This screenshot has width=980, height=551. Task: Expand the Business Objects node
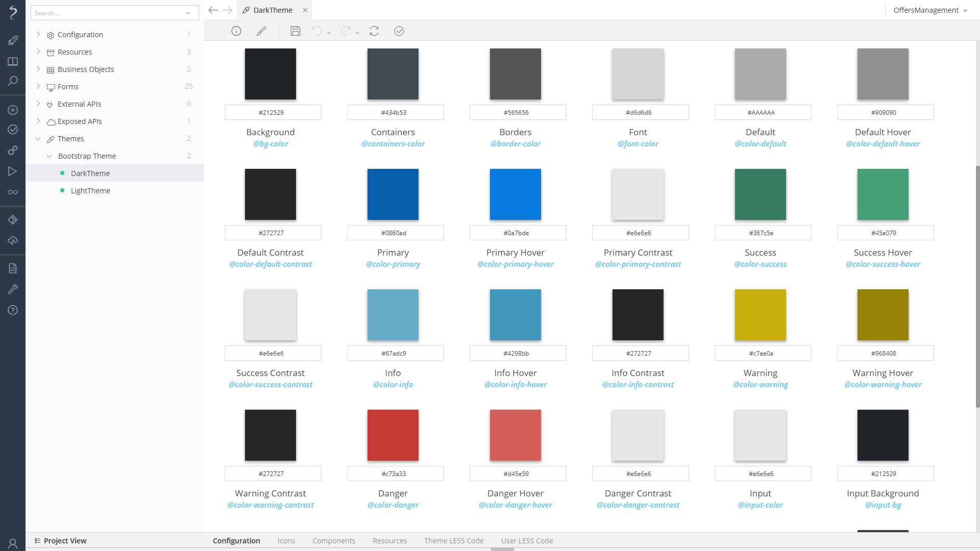(x=38, y=69)
